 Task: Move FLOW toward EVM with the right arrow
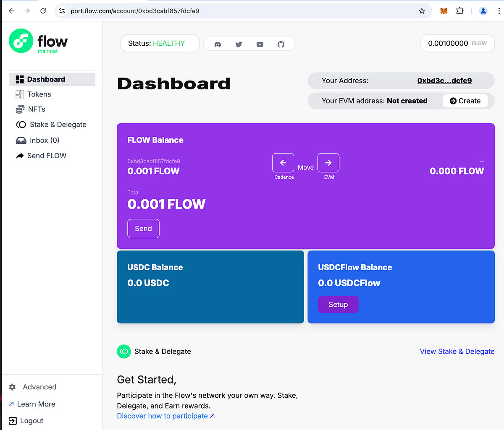coord(328,162)
